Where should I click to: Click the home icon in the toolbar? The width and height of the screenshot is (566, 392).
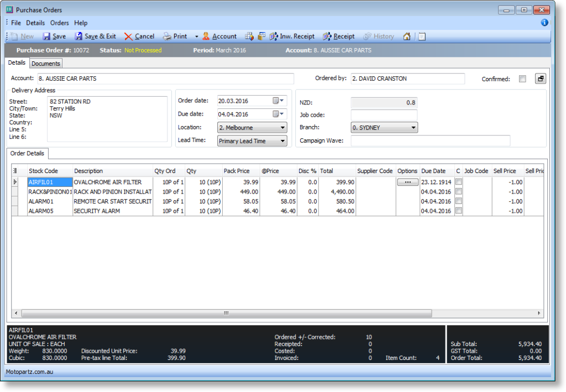pos(407,36)
